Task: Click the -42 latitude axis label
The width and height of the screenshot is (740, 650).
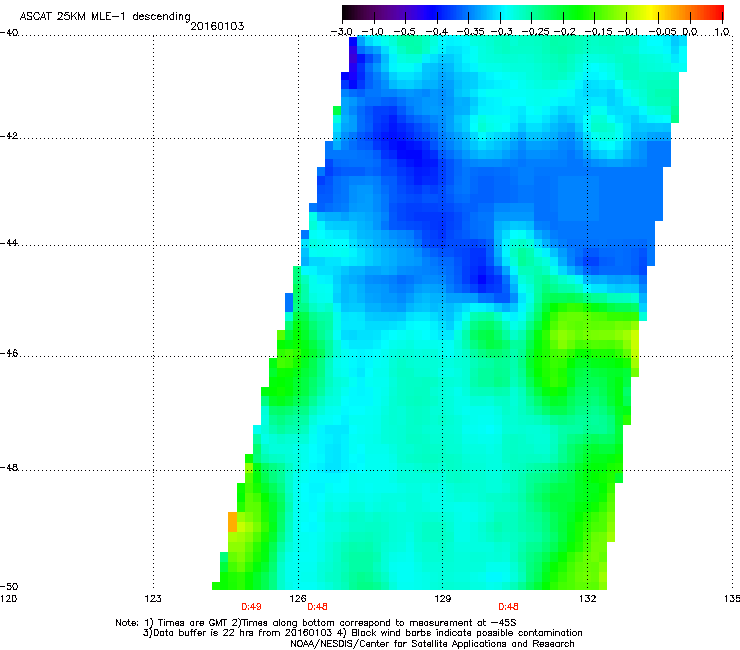Action: tap(8, 136)
